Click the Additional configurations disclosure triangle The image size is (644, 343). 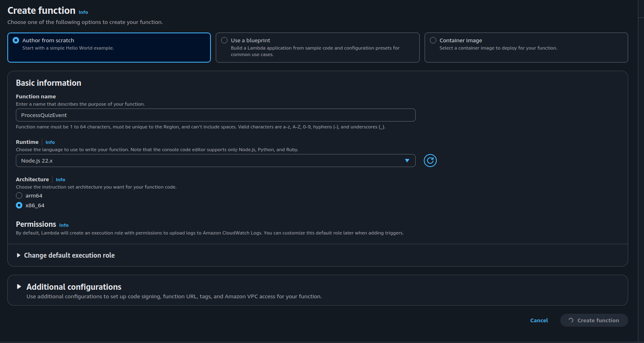19,287
